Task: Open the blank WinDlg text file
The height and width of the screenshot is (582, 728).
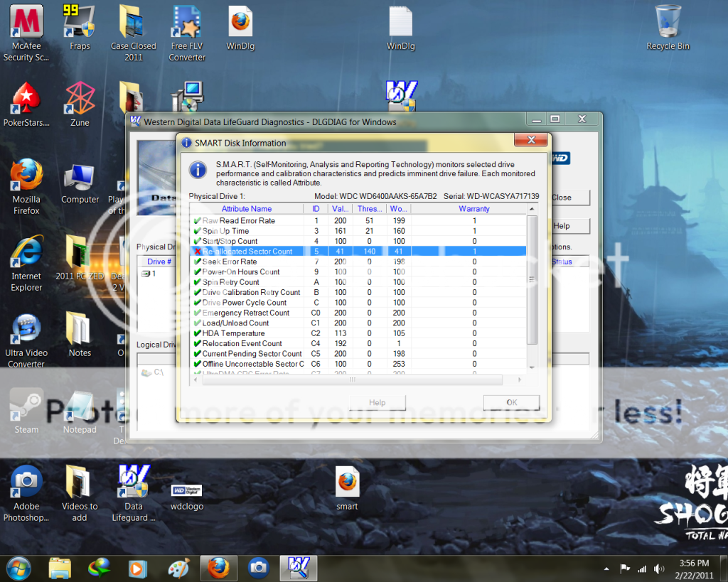Action: pyautogui.click(x=401, y=28)
